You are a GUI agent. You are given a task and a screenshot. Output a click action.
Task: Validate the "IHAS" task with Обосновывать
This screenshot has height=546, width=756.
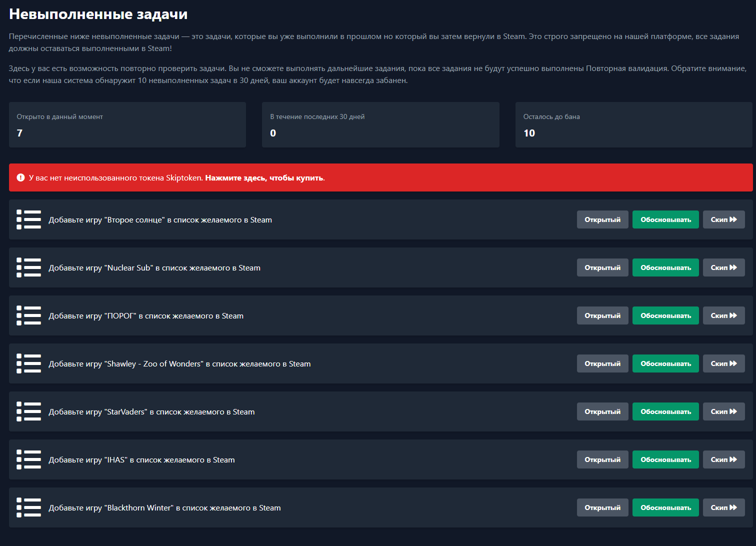[665, 459]
